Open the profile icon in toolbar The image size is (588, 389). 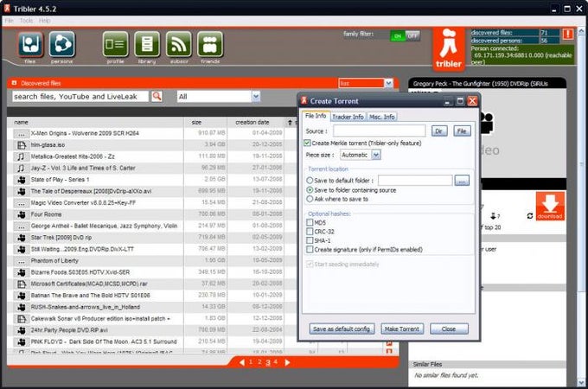click(115, 44)
